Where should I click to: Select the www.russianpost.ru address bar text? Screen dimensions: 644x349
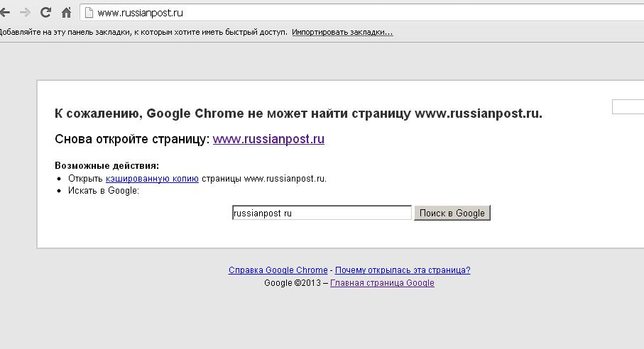click(x=140, y=13)
